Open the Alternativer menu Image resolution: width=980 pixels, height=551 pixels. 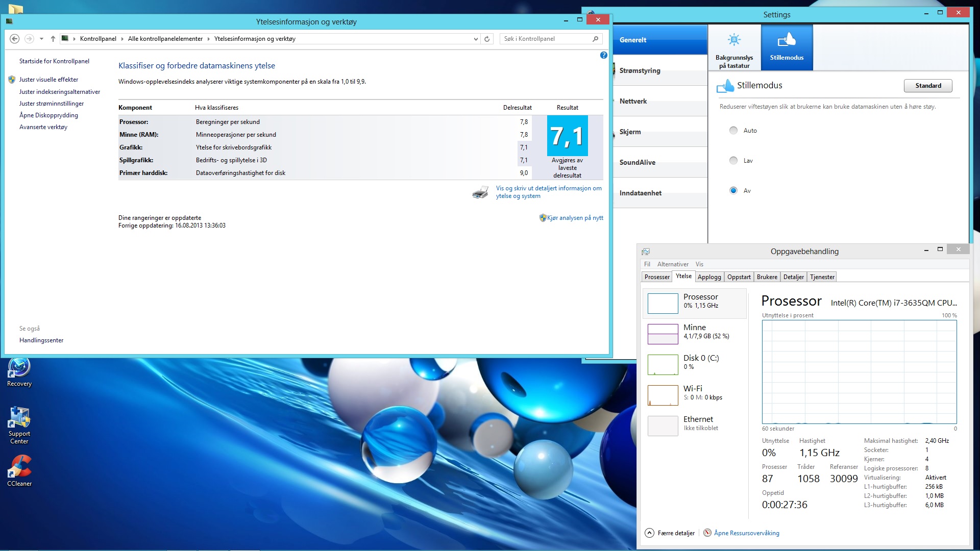673,264
